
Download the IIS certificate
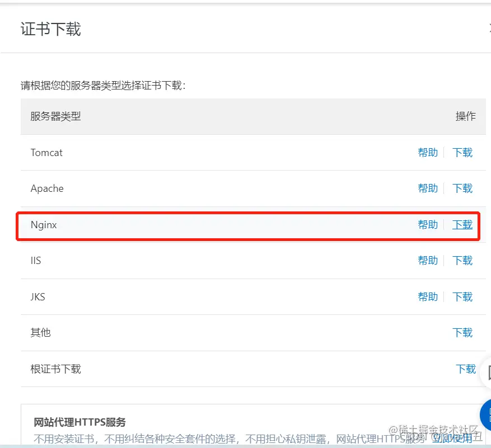pos(462,260)
